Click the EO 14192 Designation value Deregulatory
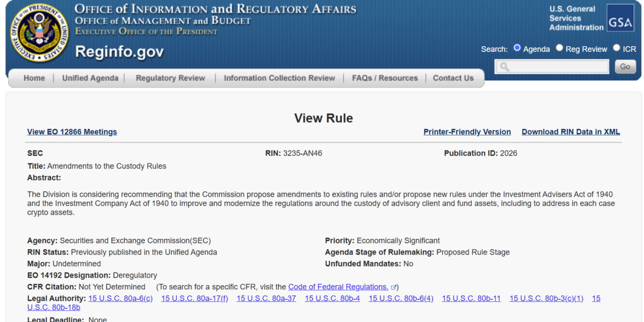This screenshot has height=322, width=644. (x=135, y=275)
